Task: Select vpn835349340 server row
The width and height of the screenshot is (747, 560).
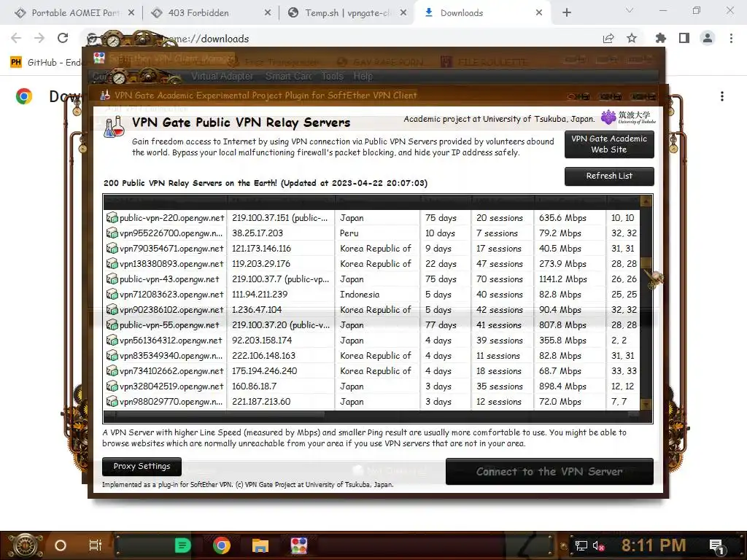Action: coord(371,355)
